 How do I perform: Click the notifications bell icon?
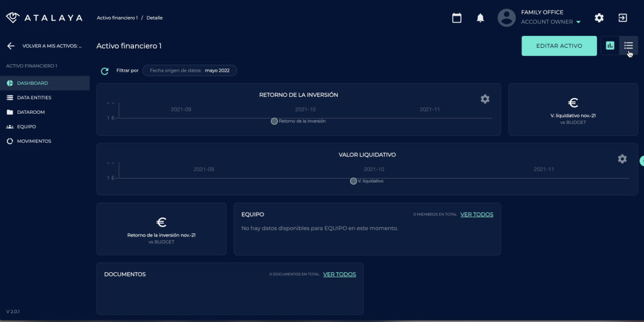[480, 18]
